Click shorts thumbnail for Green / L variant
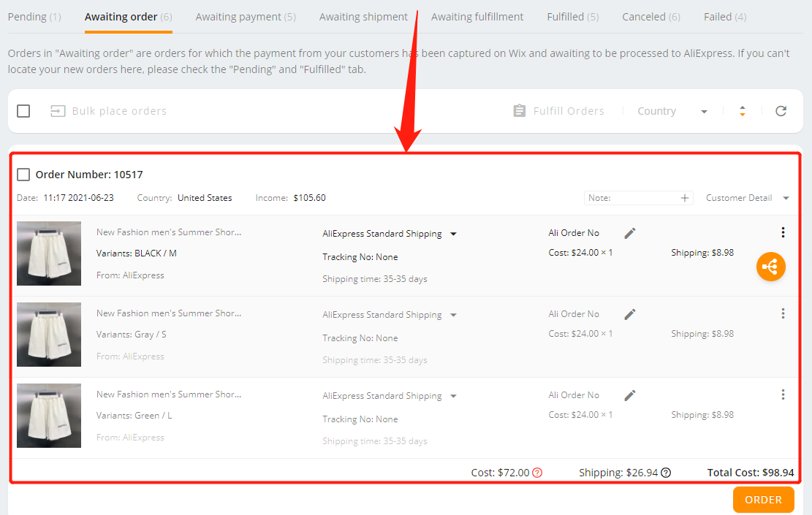Screen dimensions: 812x515 click(49, 416)
